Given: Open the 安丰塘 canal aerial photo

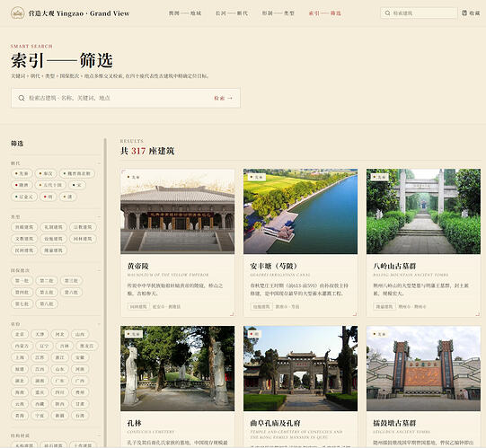Looking at the screenshot, I should pyautogui.click(x=300, y=211).
